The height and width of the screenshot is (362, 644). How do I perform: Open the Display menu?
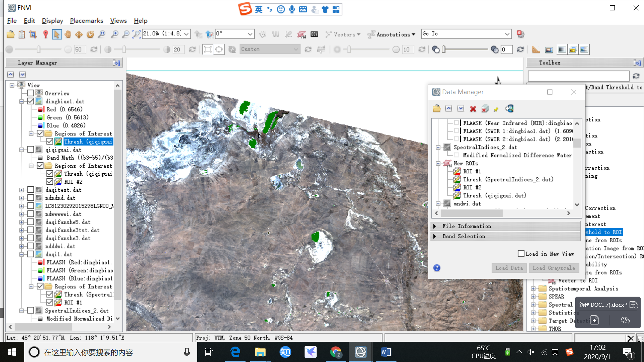pos(52,20)
